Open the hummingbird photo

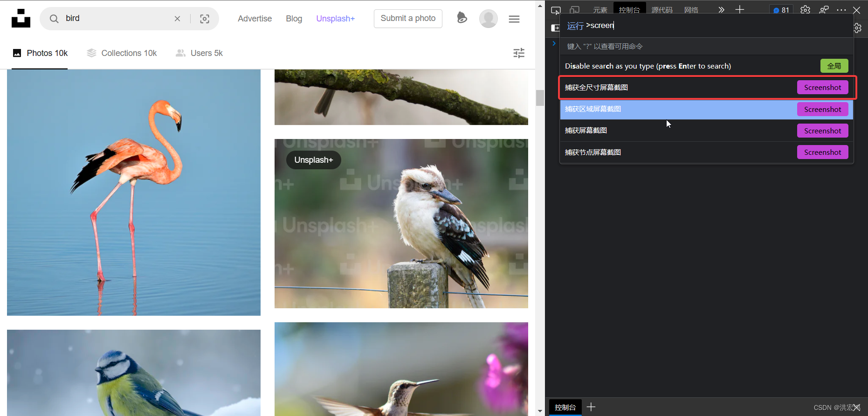click(401, 369)
